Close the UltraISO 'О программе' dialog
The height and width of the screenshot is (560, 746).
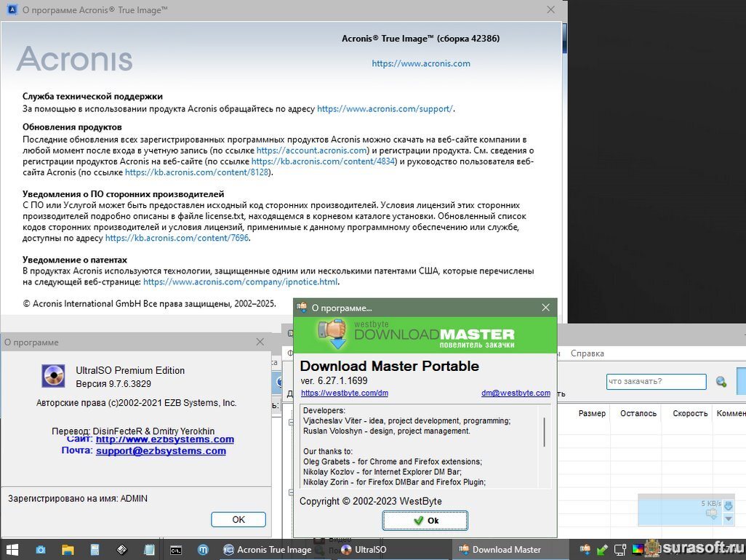coord(260,342)
